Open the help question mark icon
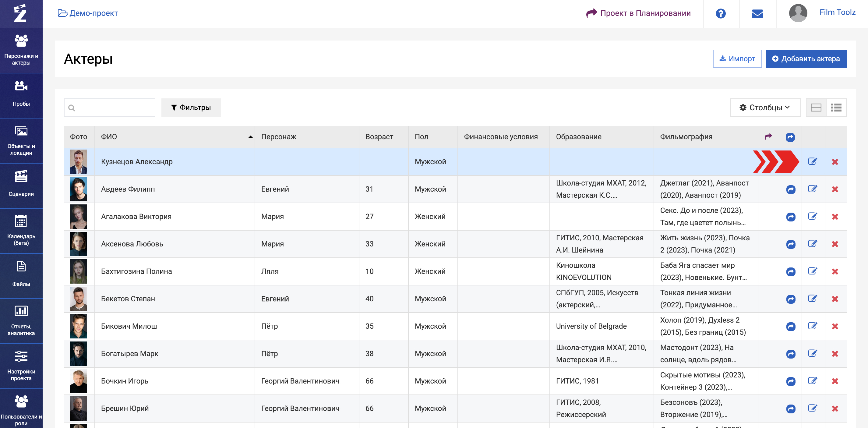 pyautogui.click(x=720, y=13)
